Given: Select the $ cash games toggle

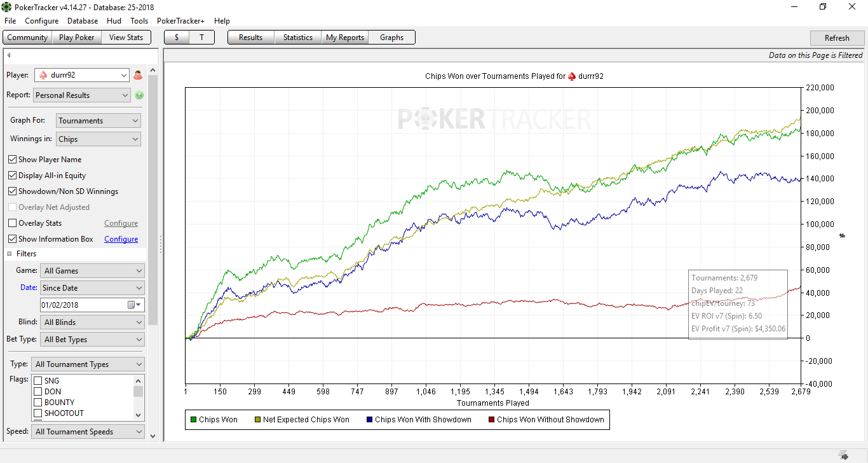Looking at the screenshot, I should pos(177,38).
